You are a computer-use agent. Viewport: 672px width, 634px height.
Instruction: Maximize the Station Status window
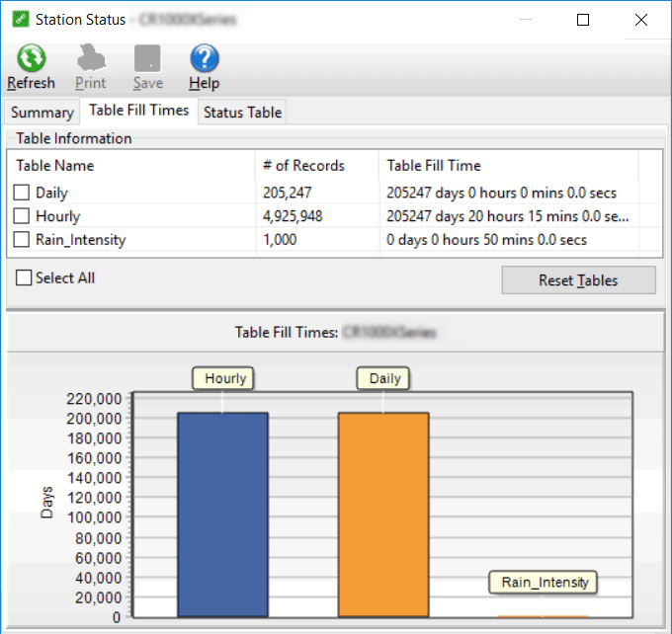[583, 20]
